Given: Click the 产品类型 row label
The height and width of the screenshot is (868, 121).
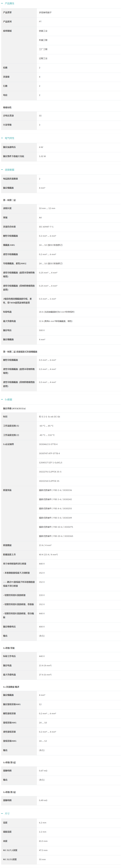Looking at the screenshot, I should pyautogui.click(x=7, y=13).
